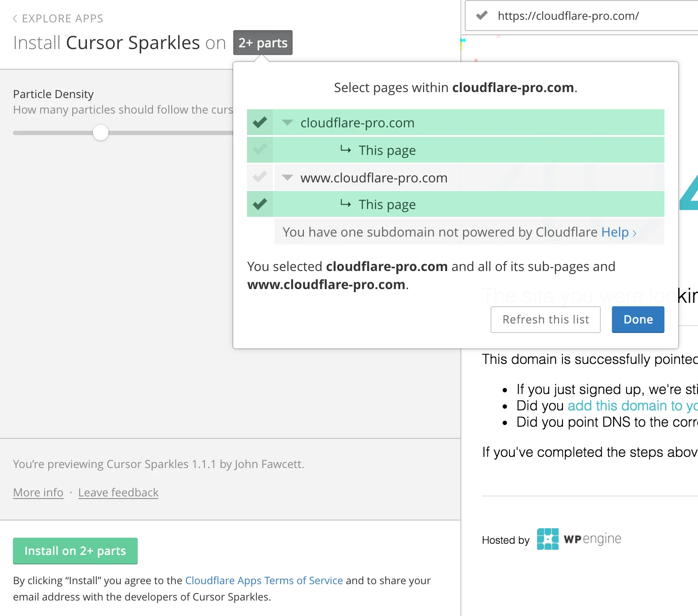Viewport: 698px width, 616px height.
Task: Open Help link about subdomain not powered
Action: (619, 232)
